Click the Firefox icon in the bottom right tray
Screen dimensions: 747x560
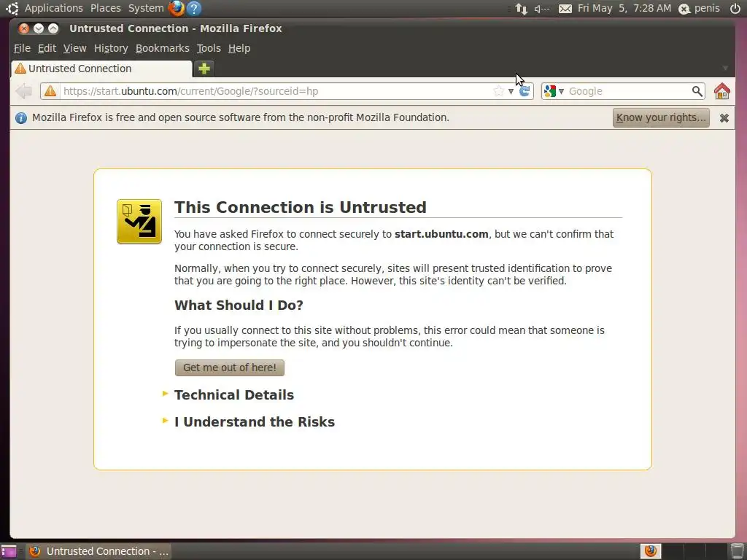tap(650, 551)
